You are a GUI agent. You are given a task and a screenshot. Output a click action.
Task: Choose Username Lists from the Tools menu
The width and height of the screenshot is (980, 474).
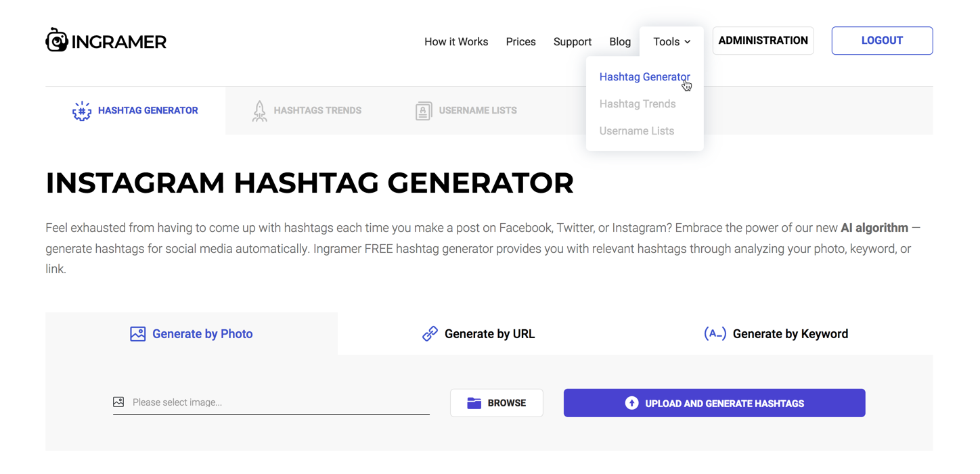[637, 131]
